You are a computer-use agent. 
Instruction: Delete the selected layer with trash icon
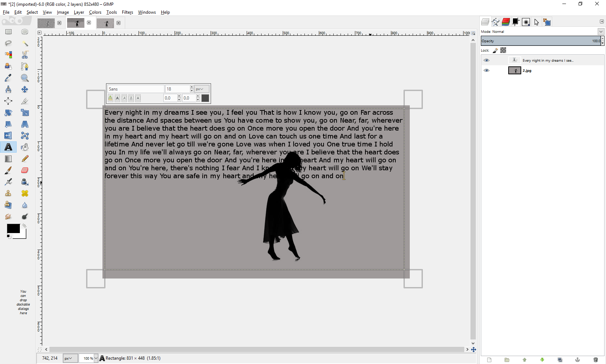pyautogui.click(x=596, y=360)
